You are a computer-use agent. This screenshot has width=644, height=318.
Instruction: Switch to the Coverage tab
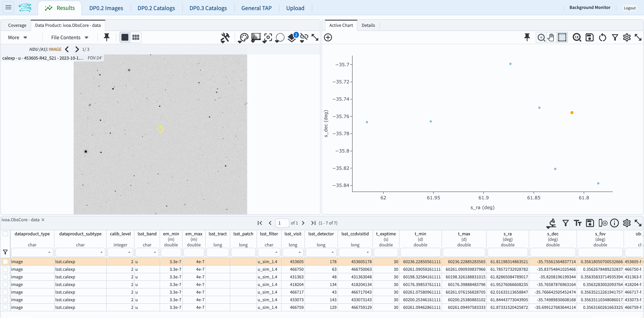[17, 25]
